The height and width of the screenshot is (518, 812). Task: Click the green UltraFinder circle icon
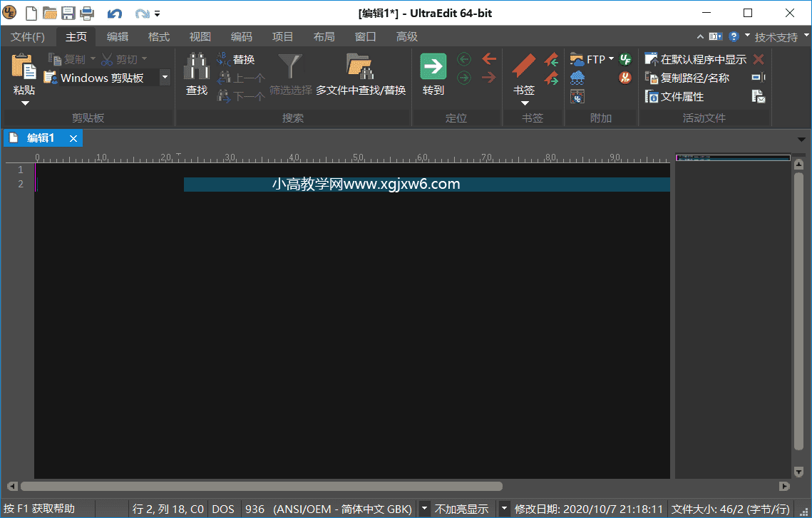click(x=625, y=58)
